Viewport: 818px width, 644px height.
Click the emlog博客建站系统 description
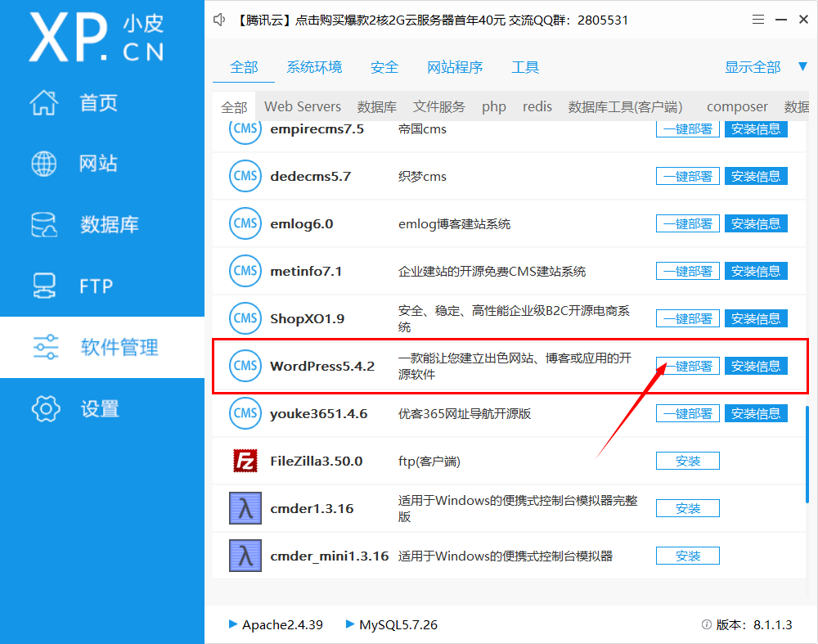click(x=454, y=224)
